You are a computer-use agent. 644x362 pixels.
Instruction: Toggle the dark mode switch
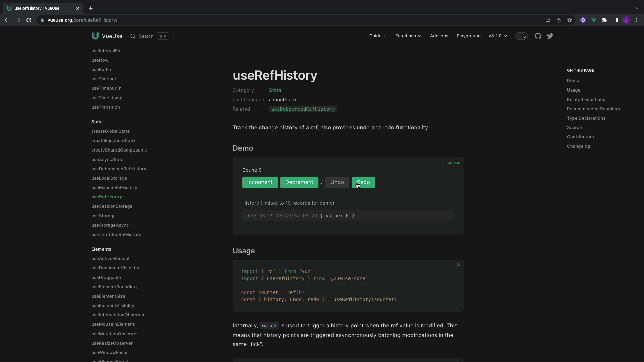[x=521, y=36]
